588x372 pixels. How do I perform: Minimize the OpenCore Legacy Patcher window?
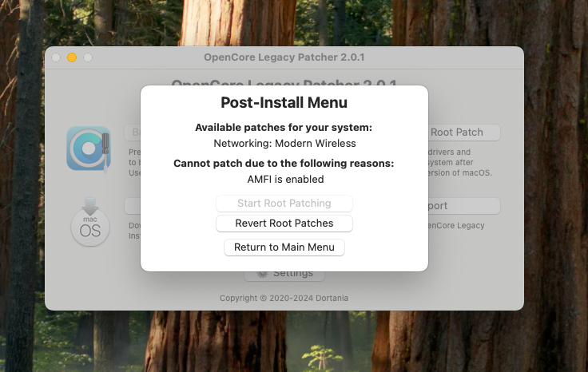72,57
